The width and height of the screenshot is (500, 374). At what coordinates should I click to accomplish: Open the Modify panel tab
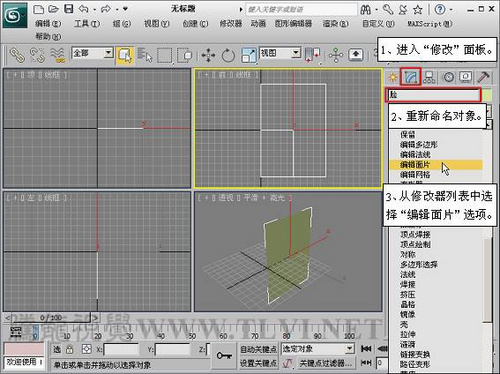click(411, 77)
